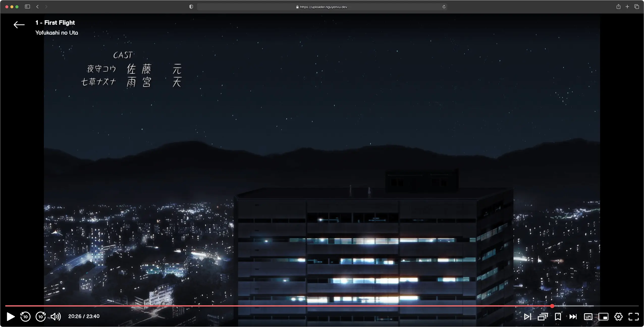Enter fullscreen mode

(x=633, y=316)
